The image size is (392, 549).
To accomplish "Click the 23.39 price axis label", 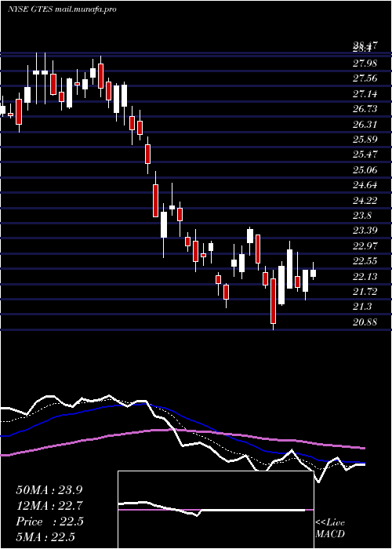I will tap(365, 231).
